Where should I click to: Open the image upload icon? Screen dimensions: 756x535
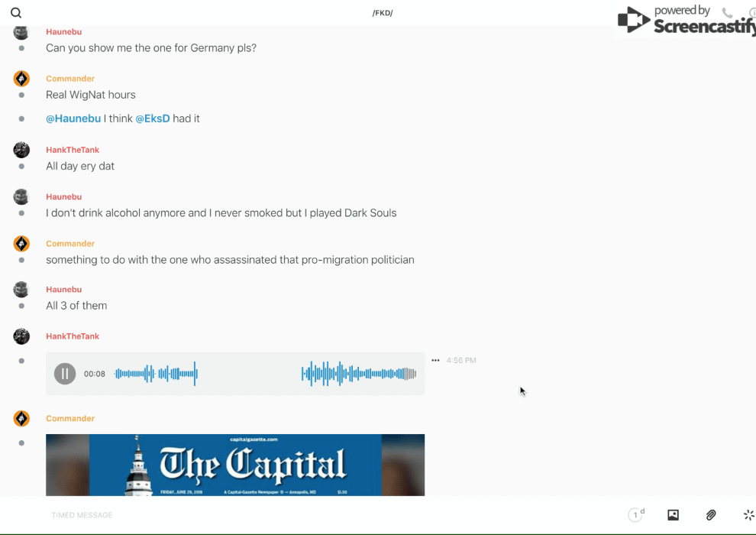pos(673,515)
